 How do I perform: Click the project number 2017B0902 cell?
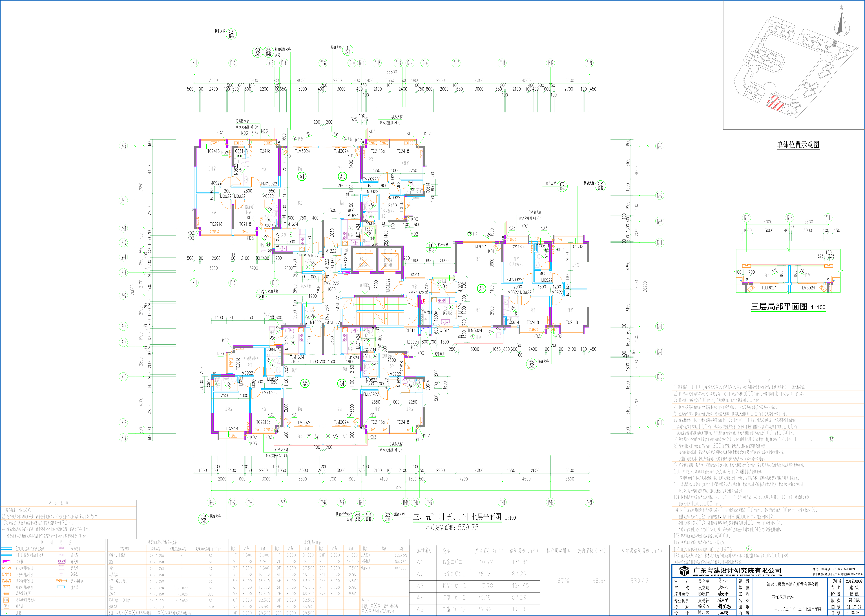854,581
